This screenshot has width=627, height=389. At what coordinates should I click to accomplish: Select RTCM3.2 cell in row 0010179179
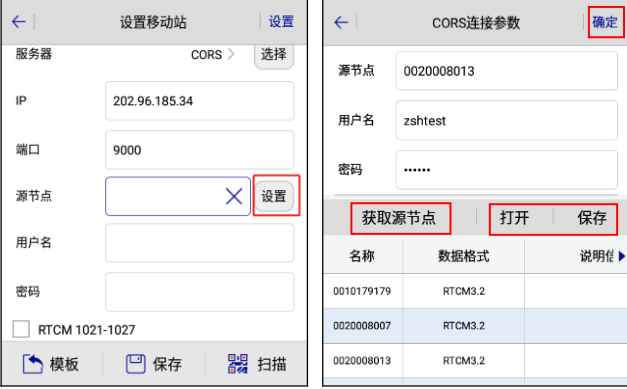tap(464, 291)
